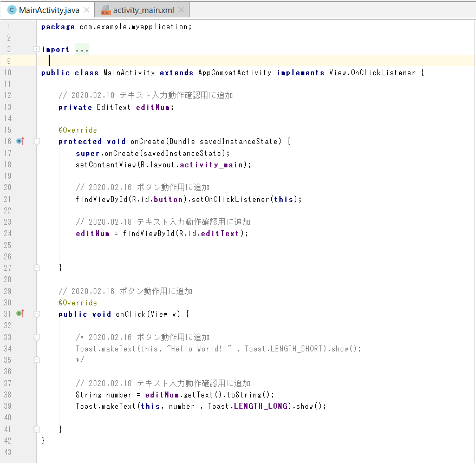Click R.id.button reference on line 21
Screen dimensions: 476x463
click(157, 199)
